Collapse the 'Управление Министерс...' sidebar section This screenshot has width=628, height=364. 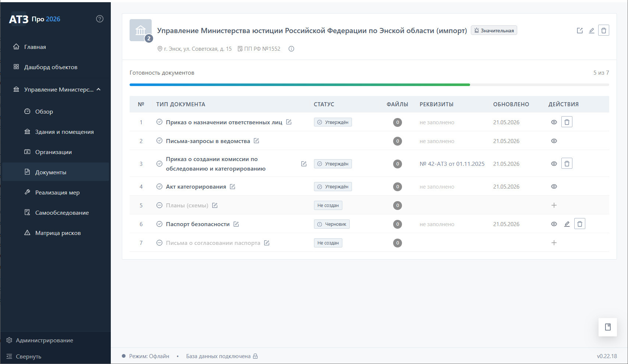57,89
